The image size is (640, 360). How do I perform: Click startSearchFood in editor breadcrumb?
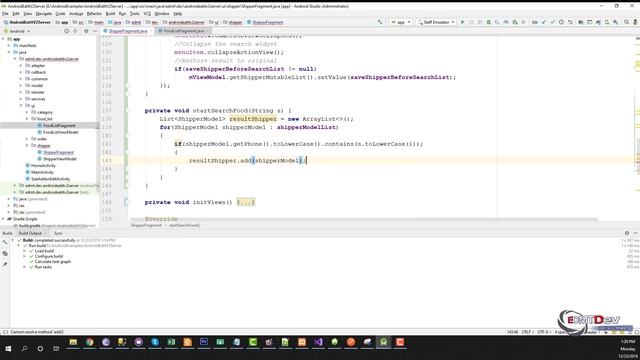[x=184, y=225]
